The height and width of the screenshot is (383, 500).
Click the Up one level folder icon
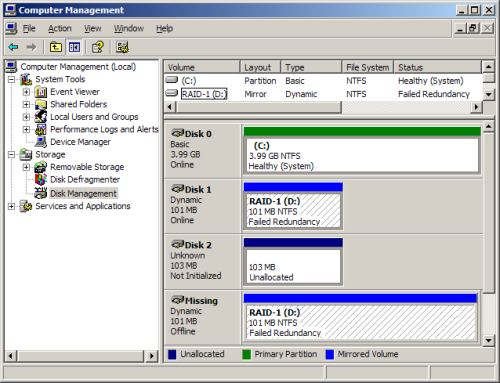point(56,47)
